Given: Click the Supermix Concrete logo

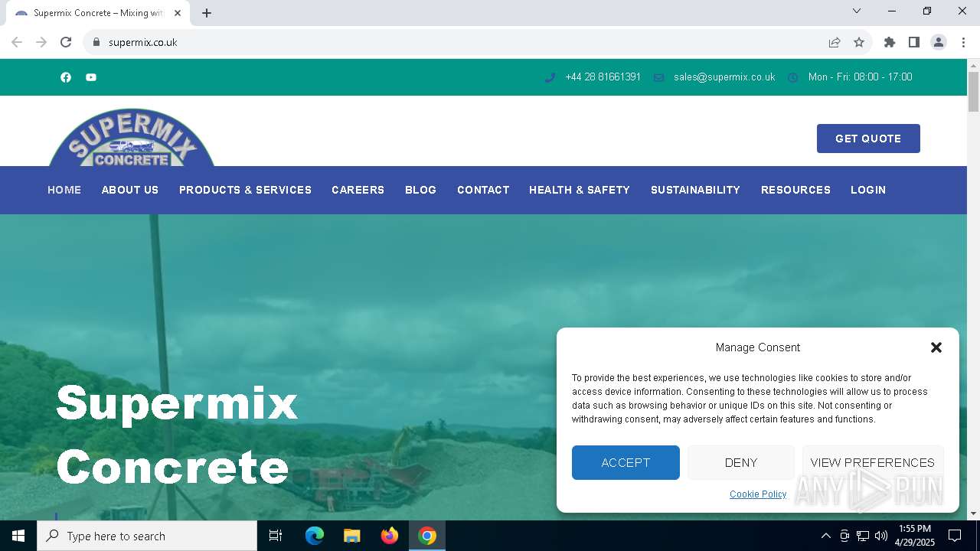Looking at the screenshot, I should tap(132, 138).
